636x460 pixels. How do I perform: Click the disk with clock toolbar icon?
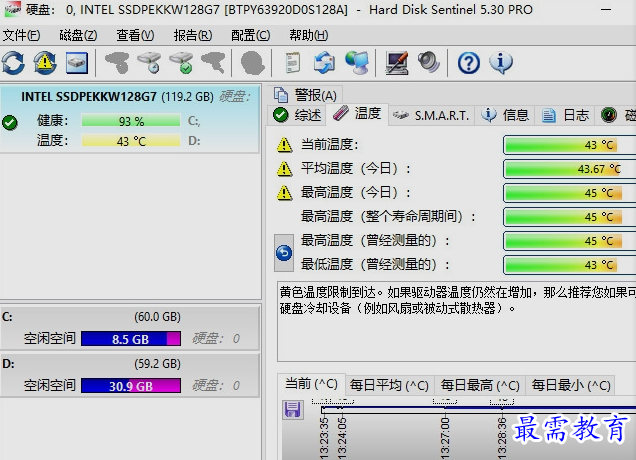click(x=150, y=63)
